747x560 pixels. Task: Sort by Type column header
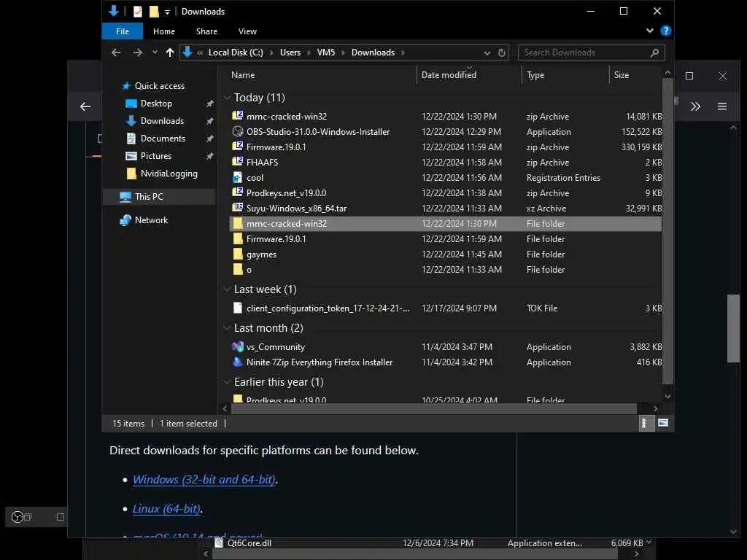click(x=535, y=75)
